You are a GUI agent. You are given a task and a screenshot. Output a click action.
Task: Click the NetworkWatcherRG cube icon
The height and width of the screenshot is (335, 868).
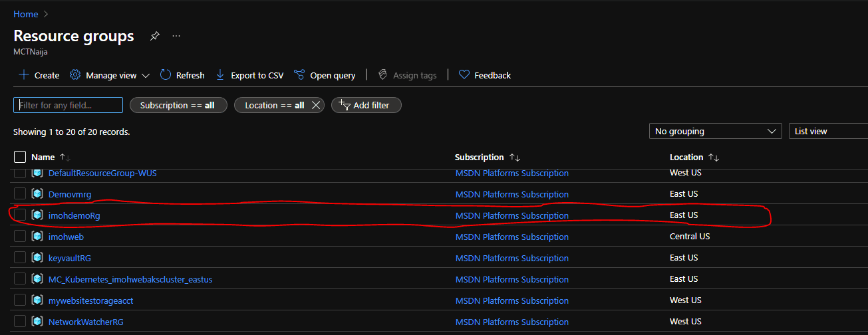pyautogui.click(x=37, y=322)
